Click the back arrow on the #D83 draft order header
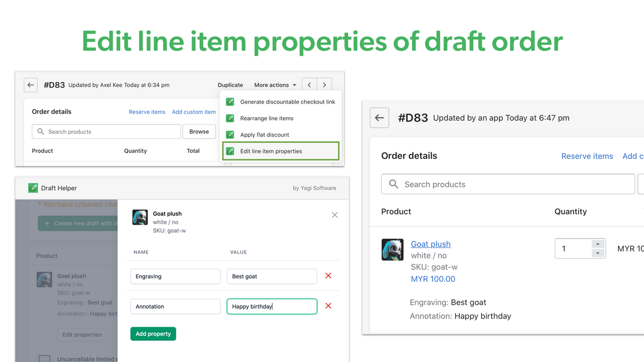The image size is (644, 362). coord(30,84)
